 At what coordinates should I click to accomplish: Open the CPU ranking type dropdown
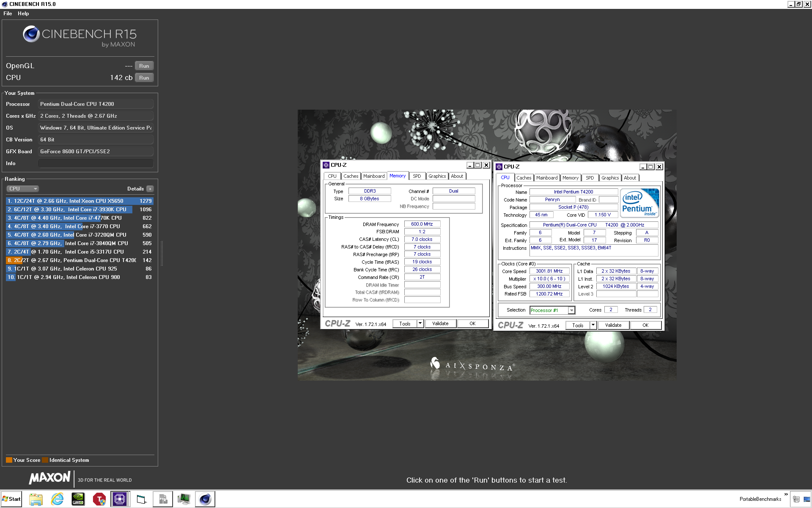coord(22,189)
